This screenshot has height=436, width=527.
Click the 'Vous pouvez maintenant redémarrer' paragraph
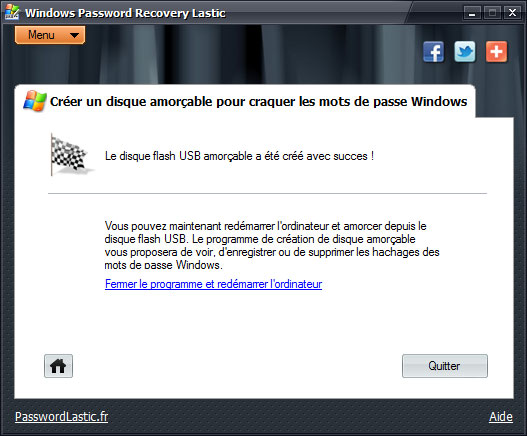tap(272, 245)
